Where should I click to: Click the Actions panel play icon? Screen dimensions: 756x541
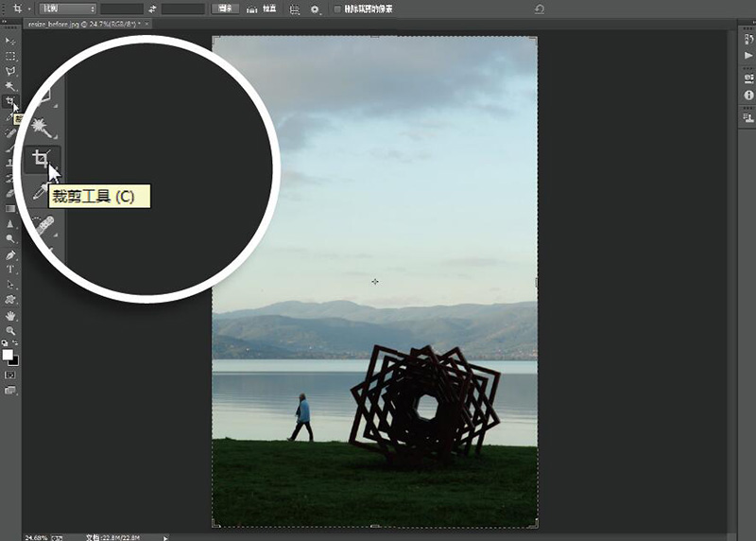click(x=748, y=56)
